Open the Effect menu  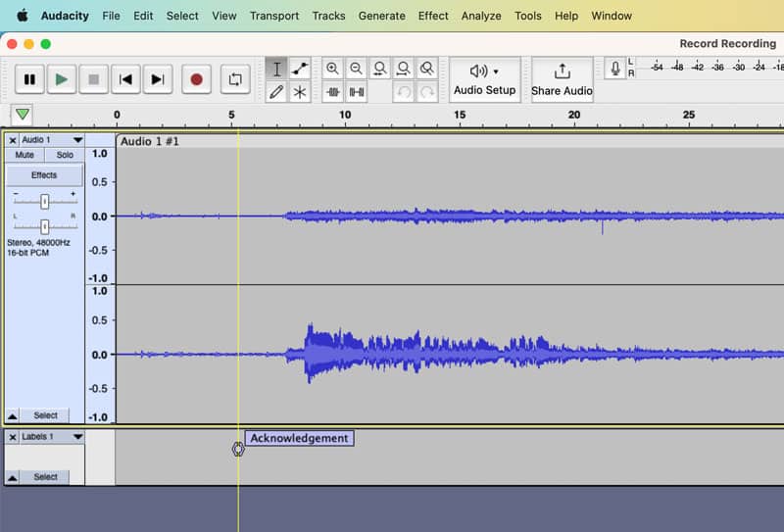pyautogui.click(x=433, y=16)
